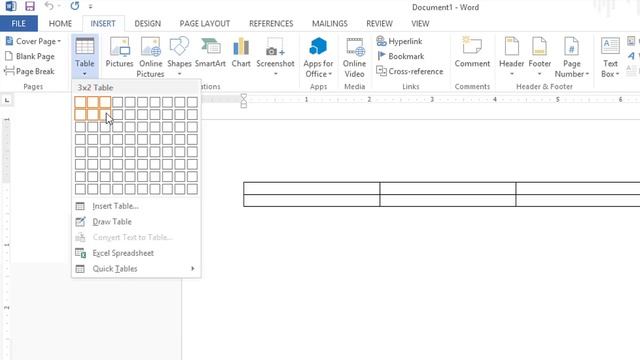Open Apps for Office icon
Viewport: 640px width, 360px height.
318,46
